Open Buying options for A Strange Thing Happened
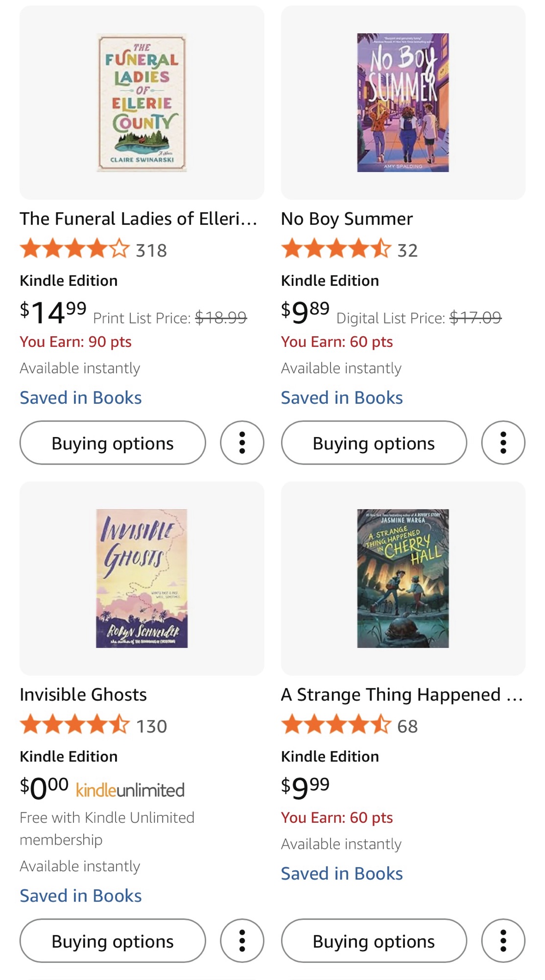 [x=374, y=940]
